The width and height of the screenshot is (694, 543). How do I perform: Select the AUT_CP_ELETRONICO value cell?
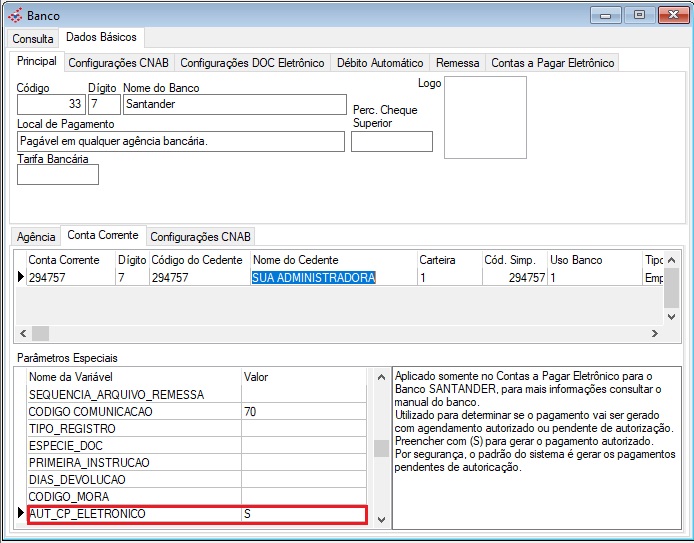point(303,514)
